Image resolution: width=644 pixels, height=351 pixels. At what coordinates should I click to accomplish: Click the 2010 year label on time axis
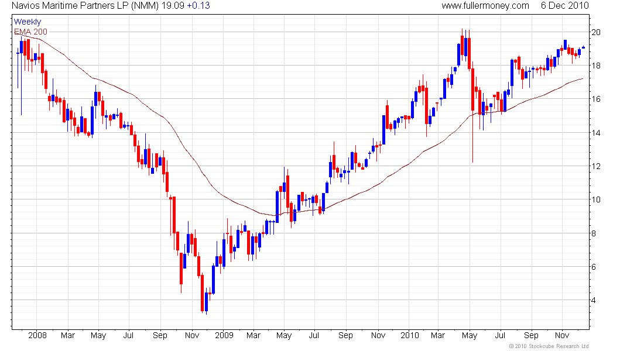tap(409, 335)
